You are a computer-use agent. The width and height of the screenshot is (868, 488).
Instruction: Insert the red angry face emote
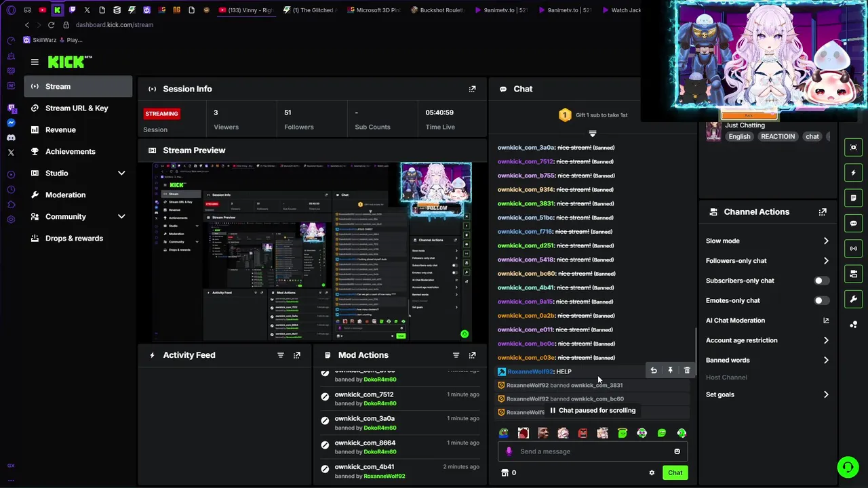[x=583, y=433]
